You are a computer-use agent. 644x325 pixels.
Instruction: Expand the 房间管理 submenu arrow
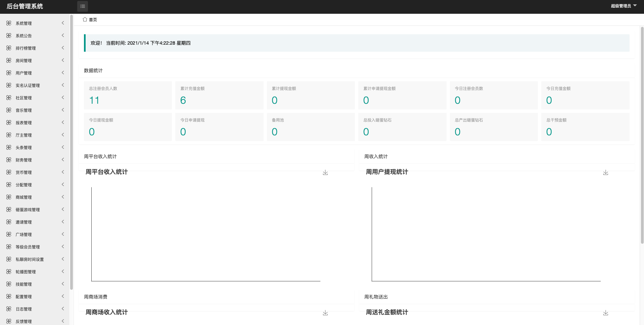[x=63, y=60]
